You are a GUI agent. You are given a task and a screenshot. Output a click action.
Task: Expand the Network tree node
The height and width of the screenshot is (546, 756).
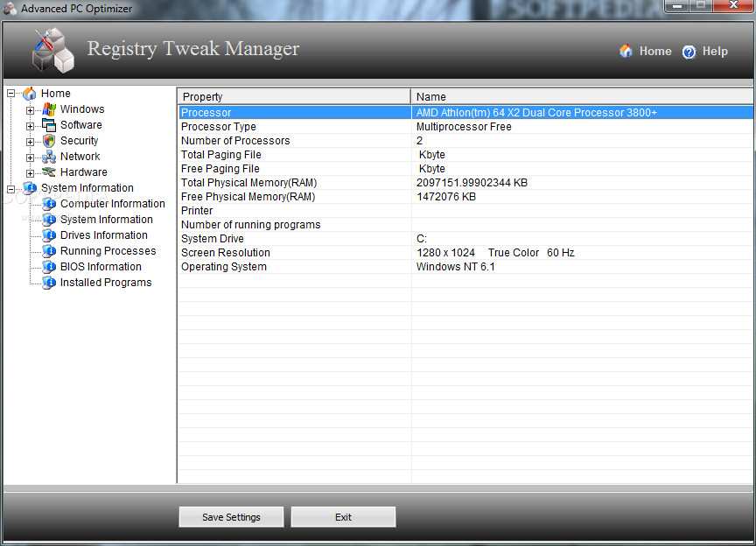click(x=30, y=157)
